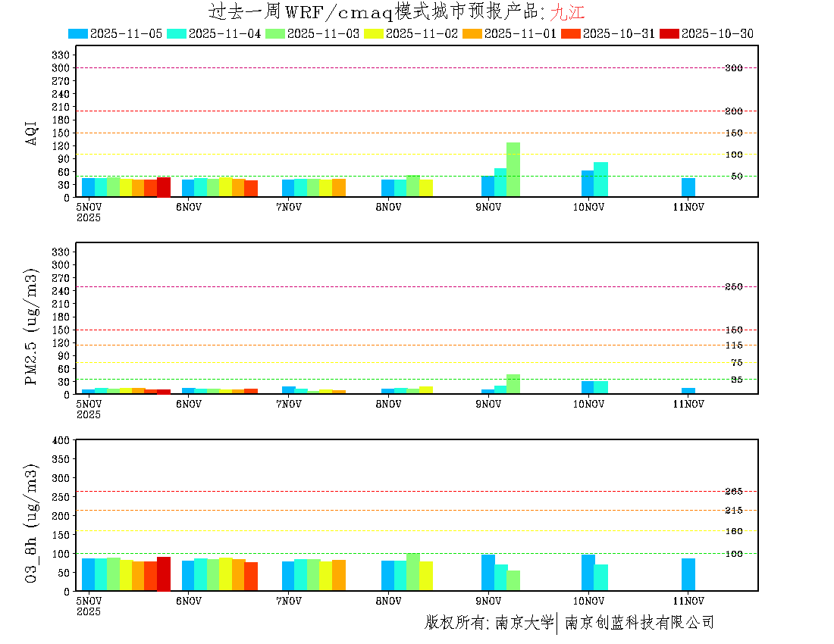Click the cyan AQI bar at 10NOV
This screenshot has width=834, height=644.
tap(600, 180)
